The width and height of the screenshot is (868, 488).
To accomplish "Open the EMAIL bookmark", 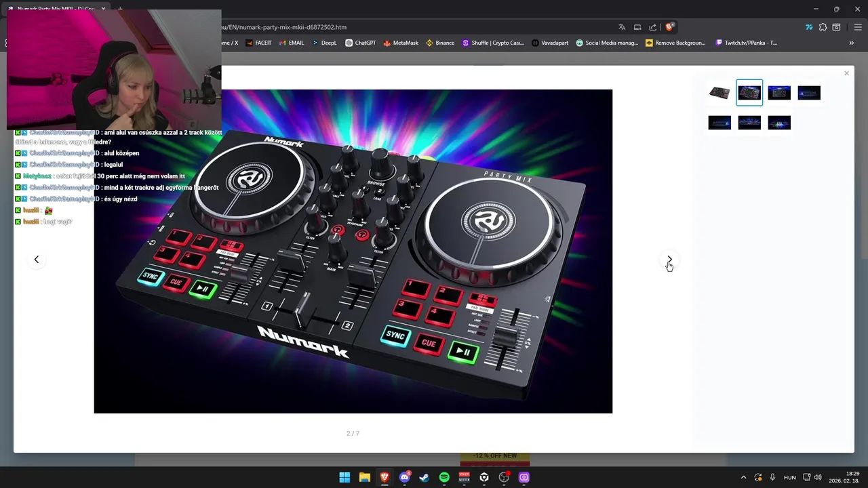I will [292, 43].
